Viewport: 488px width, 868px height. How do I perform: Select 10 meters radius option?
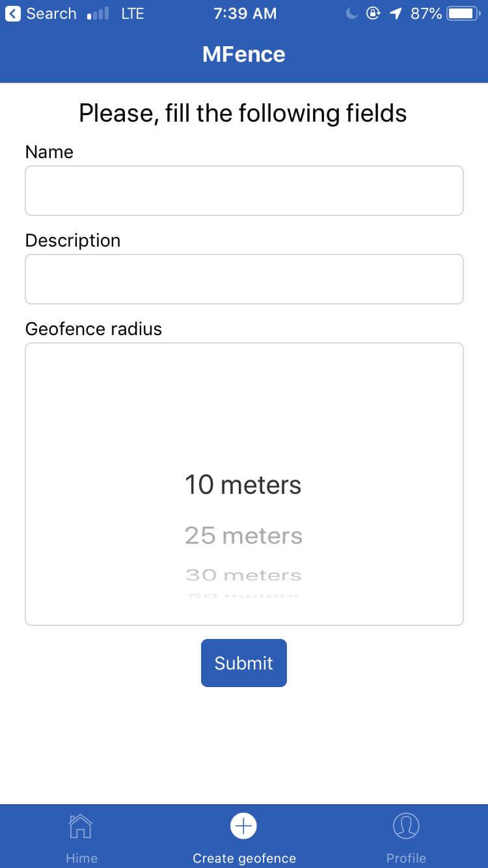[x=243, y=485]
